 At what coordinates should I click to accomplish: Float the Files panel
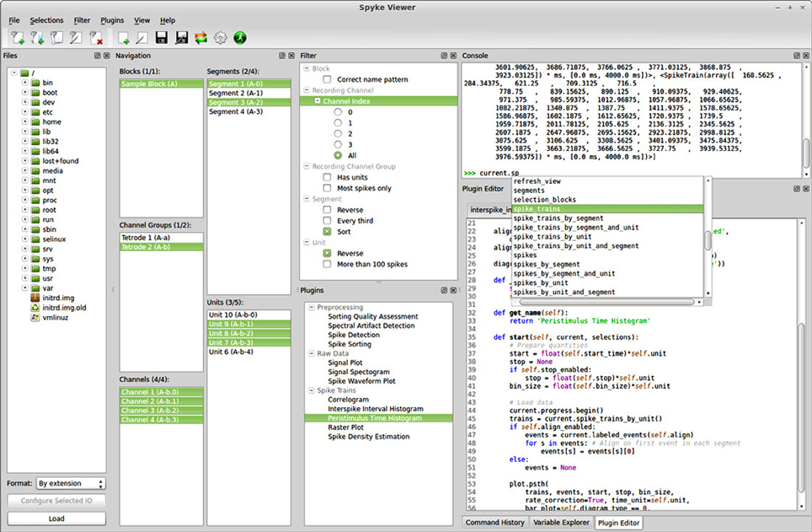click(98, 56)
